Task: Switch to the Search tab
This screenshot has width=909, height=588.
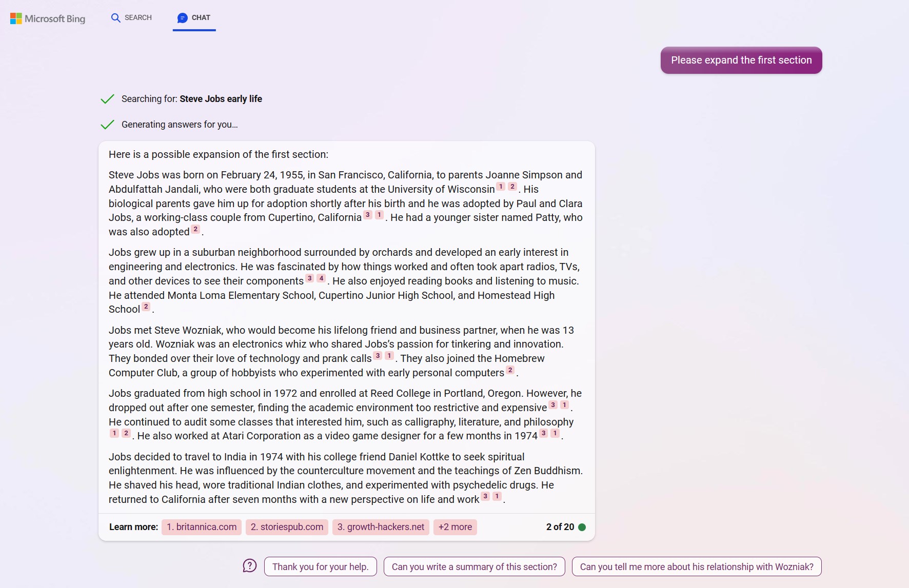Action: coord(131,18)
